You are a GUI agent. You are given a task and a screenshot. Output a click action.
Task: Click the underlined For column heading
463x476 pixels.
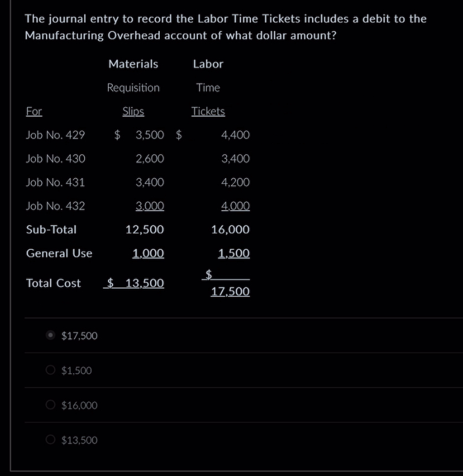click(33, 111)
